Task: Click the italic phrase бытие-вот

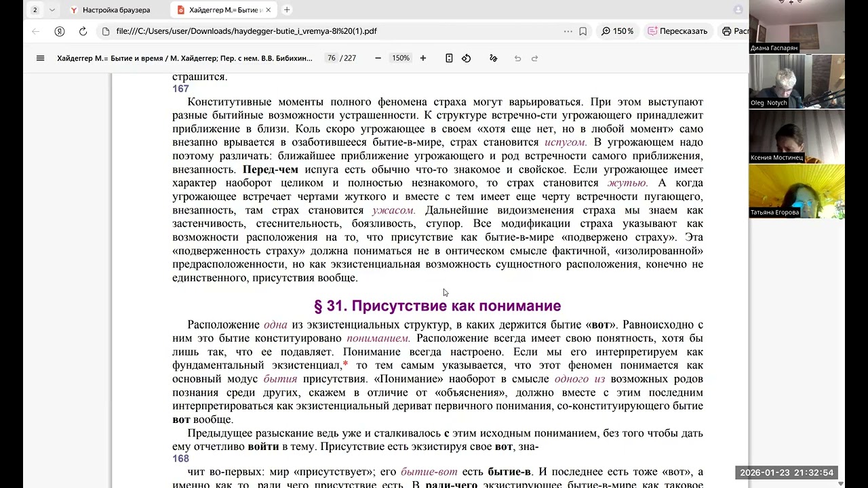Action: tap(429, 472)
